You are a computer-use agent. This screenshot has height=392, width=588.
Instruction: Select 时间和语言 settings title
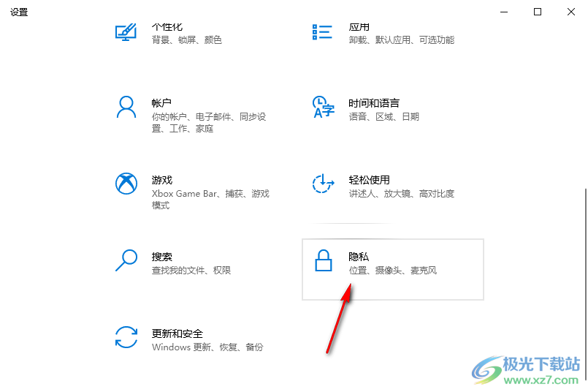tap(374, 103)
